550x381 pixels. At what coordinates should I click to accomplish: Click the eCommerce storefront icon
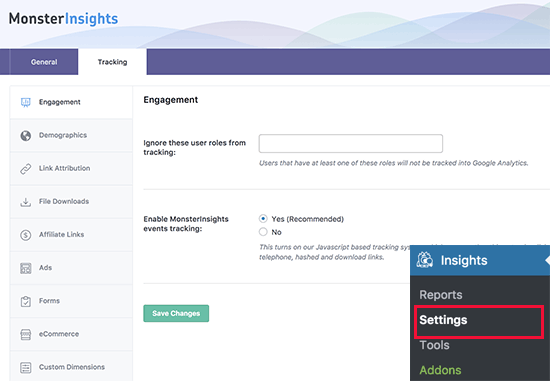pyautogui.click(x=26, y=334)
